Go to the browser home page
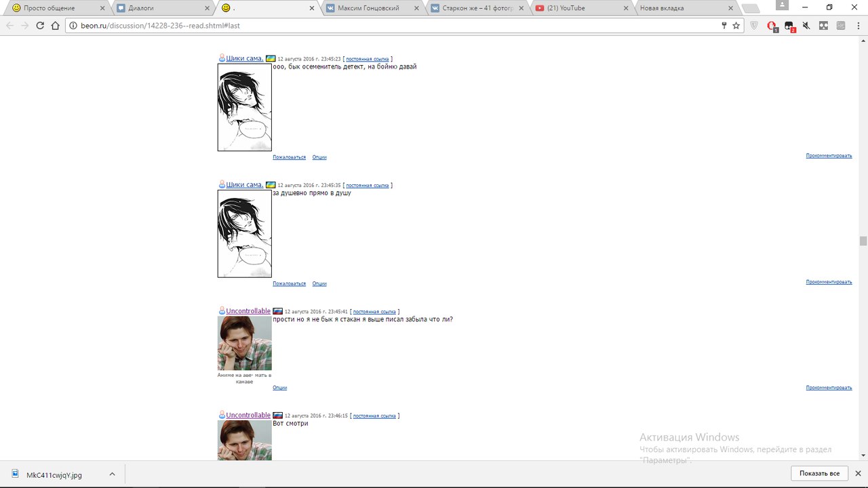Viewport: 868px width, 488px height. click(56, 26)
